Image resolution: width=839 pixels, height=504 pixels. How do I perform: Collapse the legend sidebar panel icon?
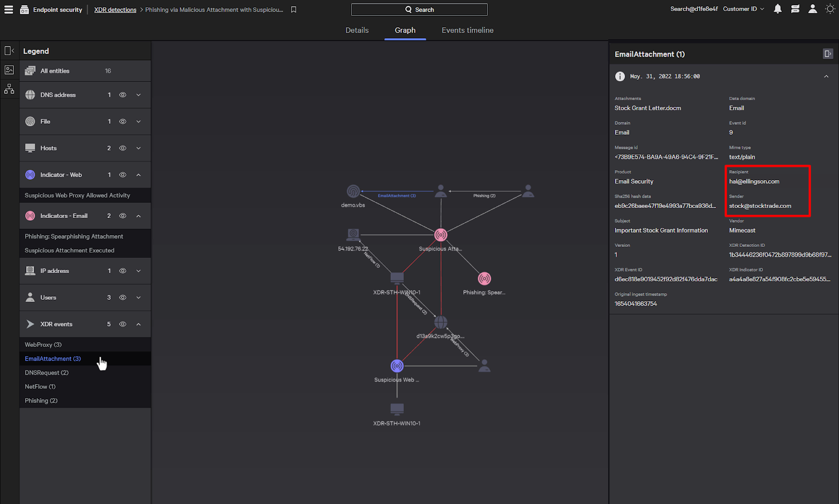point(9,51)
